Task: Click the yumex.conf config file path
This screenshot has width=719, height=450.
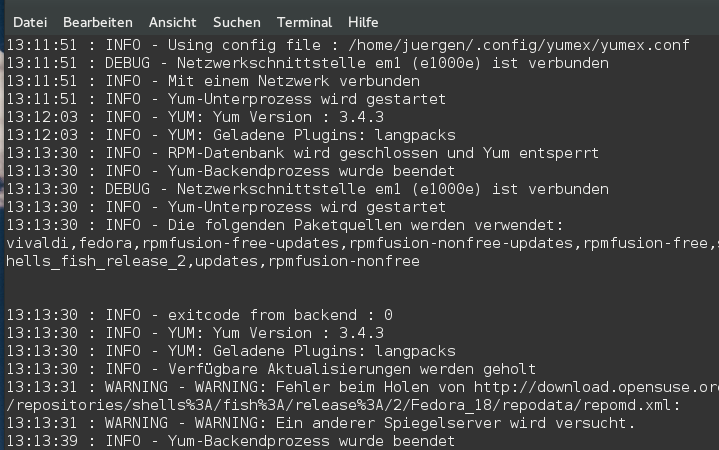Action: coord(519,45)
